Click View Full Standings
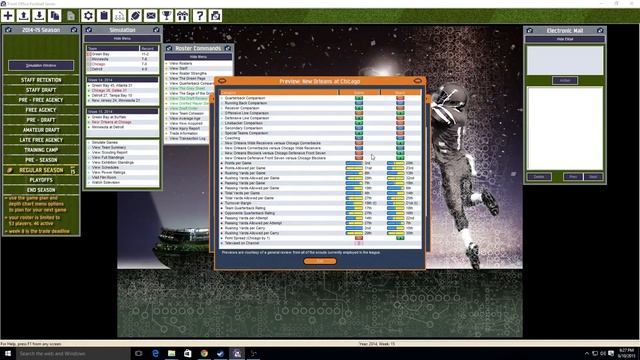The height and width of the screenshot is (360, 640). [108, 157]
